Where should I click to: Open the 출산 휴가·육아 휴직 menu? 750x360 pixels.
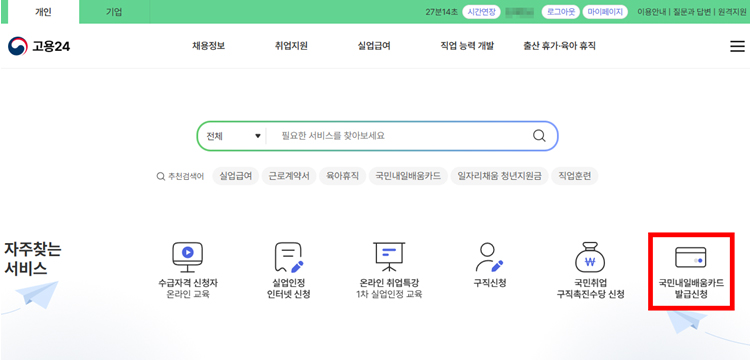(559, 46)
